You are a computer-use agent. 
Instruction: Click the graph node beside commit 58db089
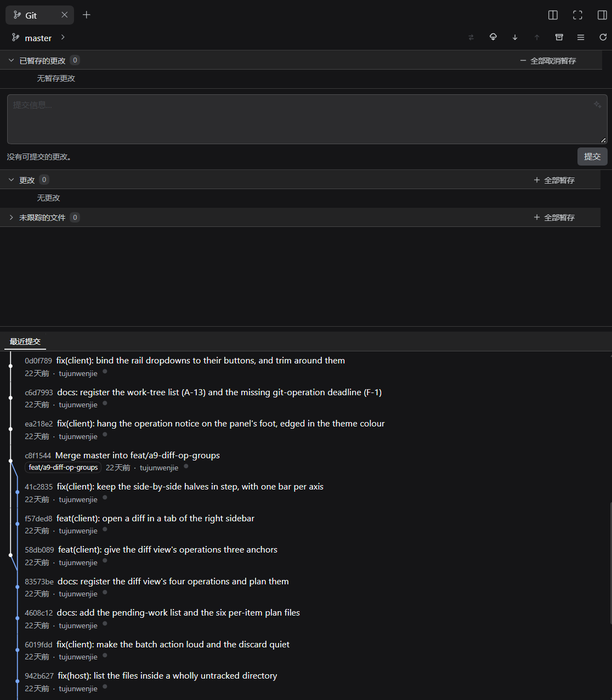[x=10, y=555]
